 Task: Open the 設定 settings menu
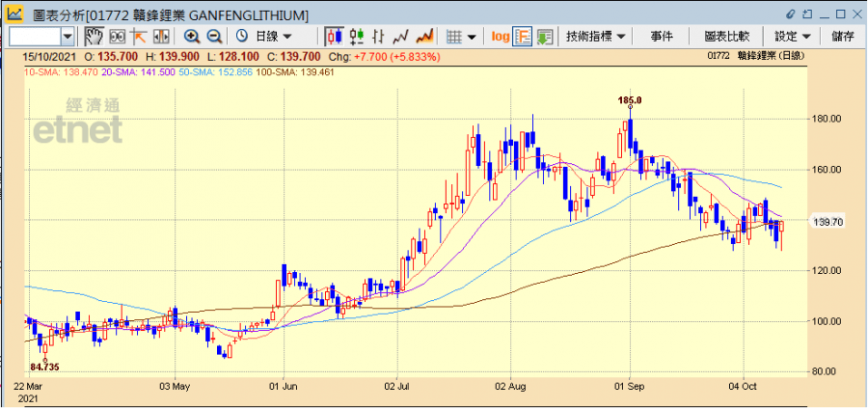pos(793,36)
